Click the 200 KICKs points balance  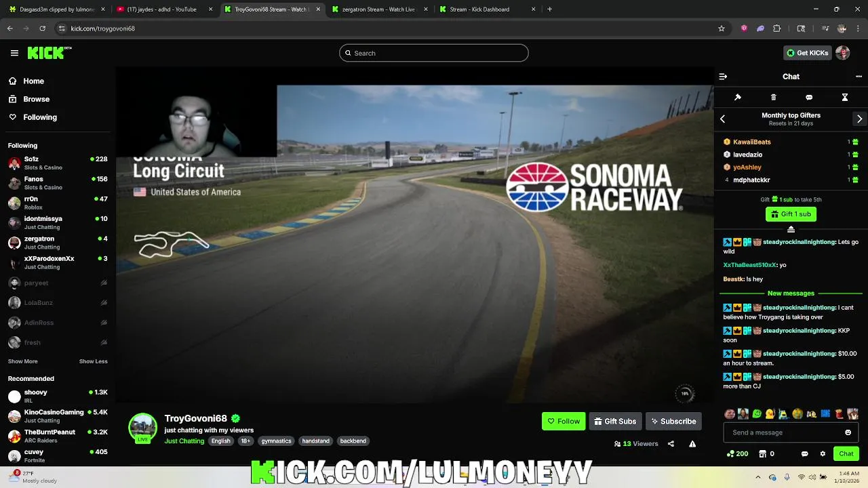pyautogui.click(x=738, y=453)
